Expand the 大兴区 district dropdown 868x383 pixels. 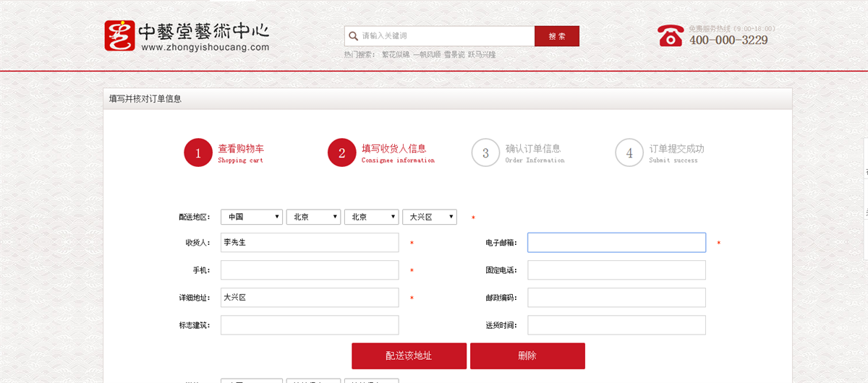tap(430, 217)
